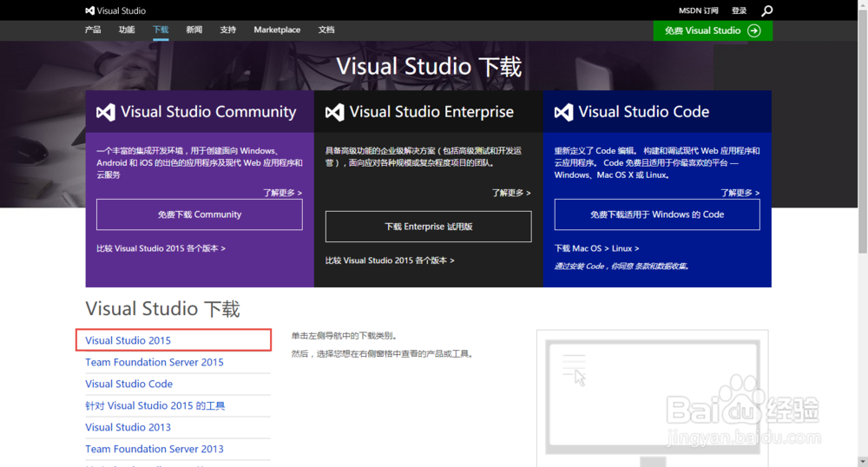Viewport: 868px width, 467px height.
Task: Click text 单击左侧导航中的下载类别。
Action: (x=345, y=335)
